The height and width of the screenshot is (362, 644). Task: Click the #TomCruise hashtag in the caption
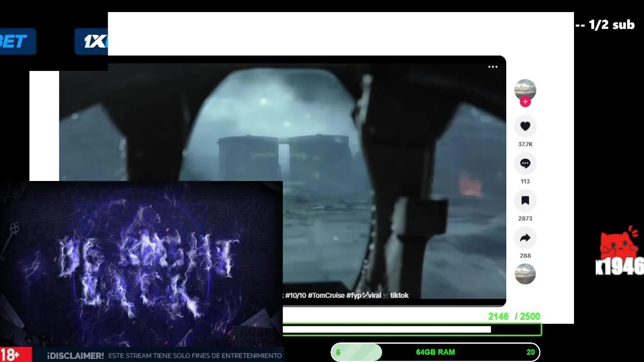(x=326, y=296)
